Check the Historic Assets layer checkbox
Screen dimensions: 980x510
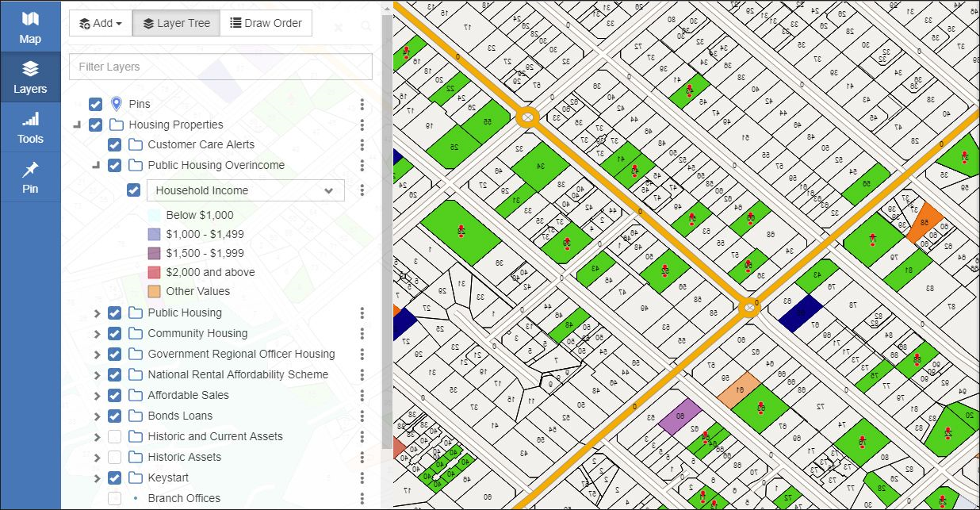point(114,457)
